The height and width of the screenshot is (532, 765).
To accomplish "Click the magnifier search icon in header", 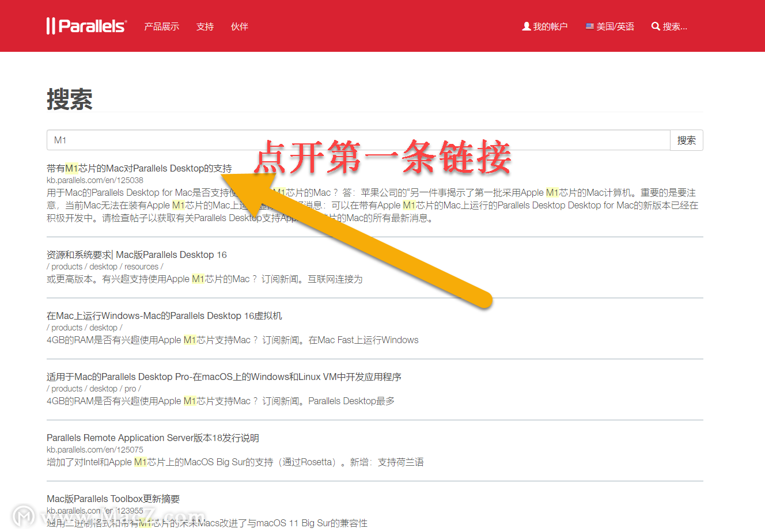I will (656, 26).
